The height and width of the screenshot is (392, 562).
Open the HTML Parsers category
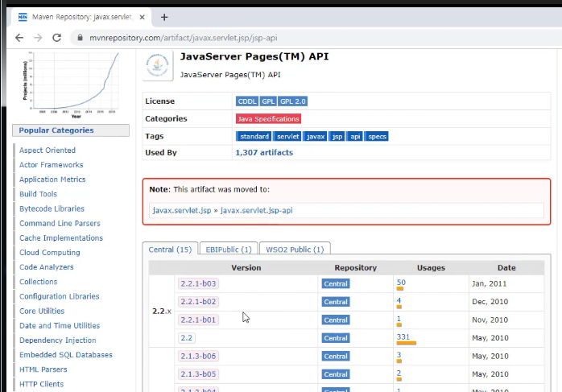point(43,369)
